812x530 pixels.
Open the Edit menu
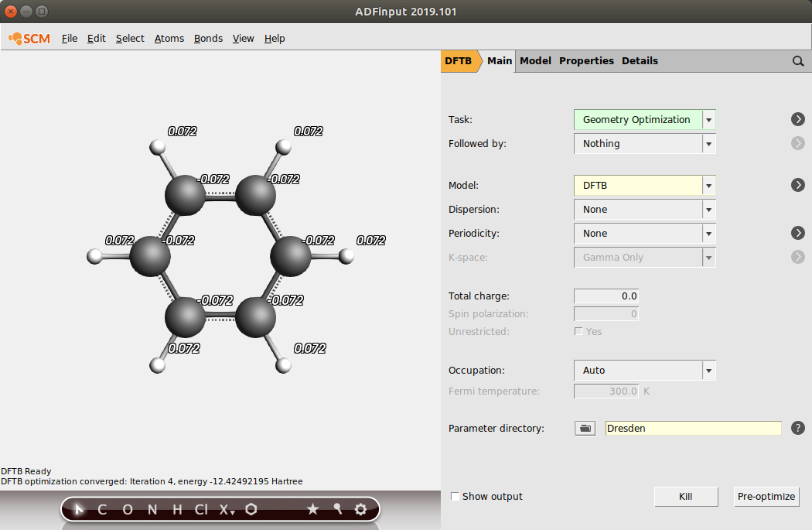[97, 39]
